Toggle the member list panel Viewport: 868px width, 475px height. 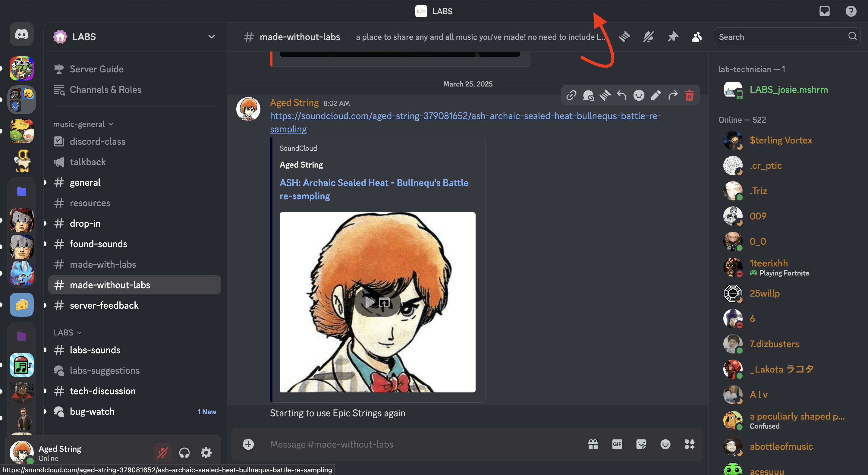(697, 37)
